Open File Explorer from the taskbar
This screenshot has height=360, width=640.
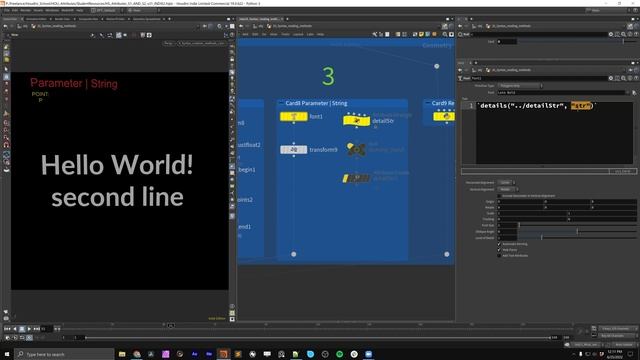point(122,354)
